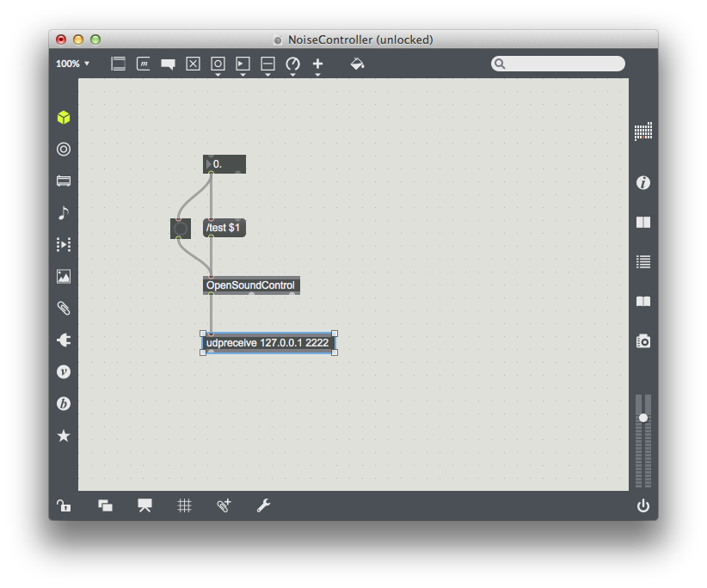The height and width of the screenshot is (588, 707).
Task: Toggle audio on with the power button
Action: click(643, 505)
